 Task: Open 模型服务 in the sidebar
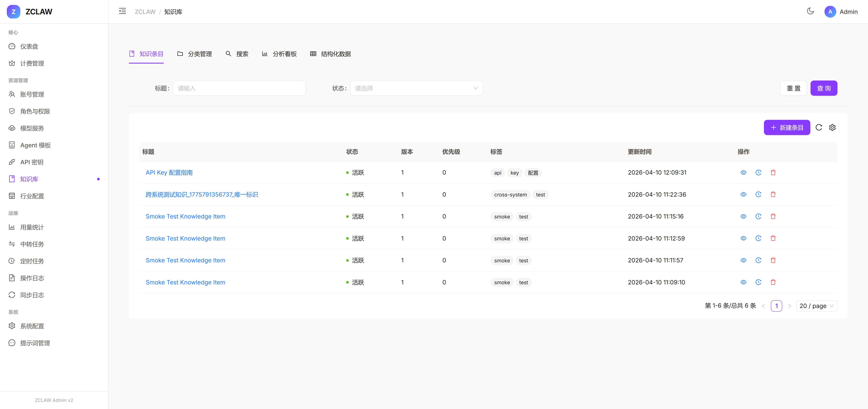click(x=32, y=128)
